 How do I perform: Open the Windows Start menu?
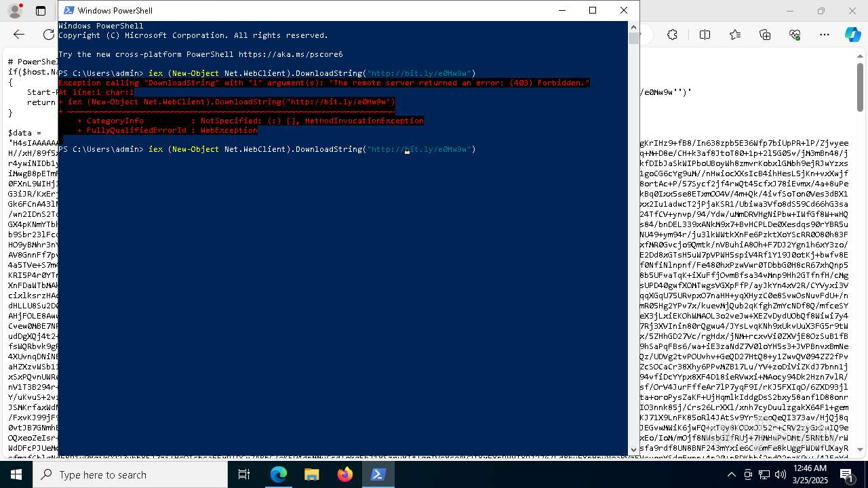click(x=16, y=474)
